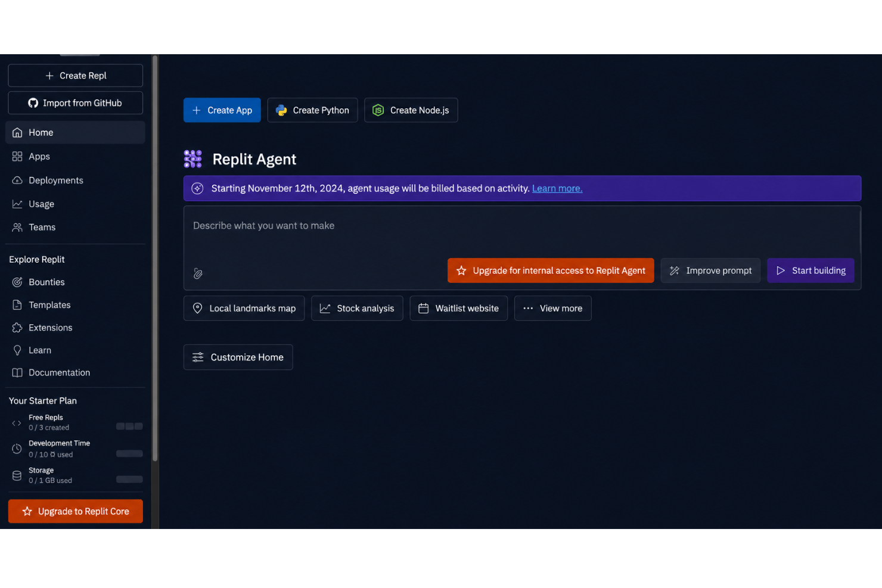Screen dimensions: 882x588
Task: Open Home in the sidebar
Action: 75,132
